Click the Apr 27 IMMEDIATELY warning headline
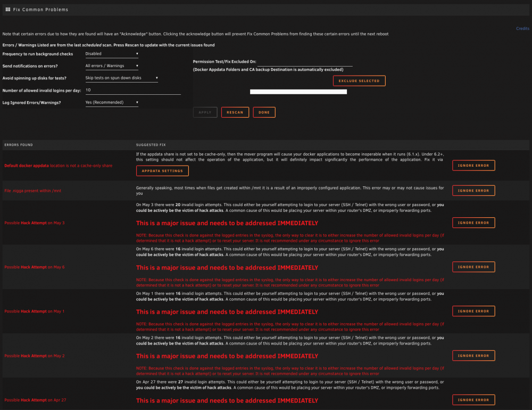532x410 pixels. pyautogui.click(x=227, y=400)
